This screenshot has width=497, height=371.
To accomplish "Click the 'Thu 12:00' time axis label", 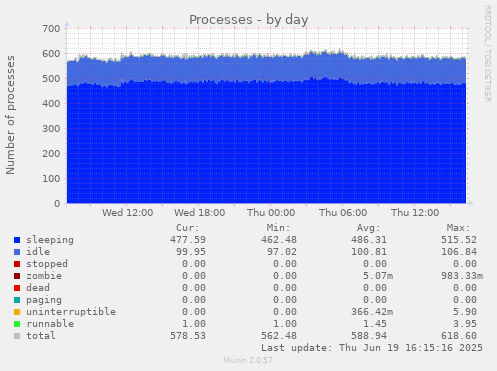I will pos(415,213).
